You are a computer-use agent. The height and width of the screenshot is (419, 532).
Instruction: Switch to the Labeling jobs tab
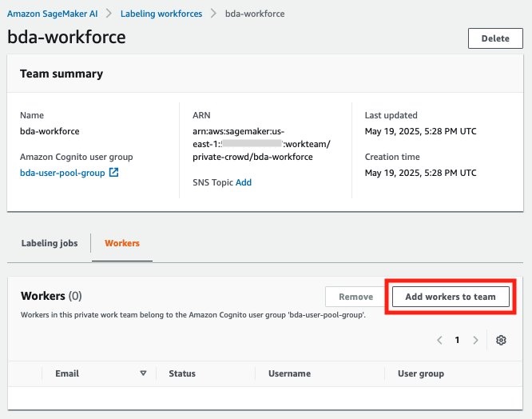pyautogui.click(x=50, y=243)
